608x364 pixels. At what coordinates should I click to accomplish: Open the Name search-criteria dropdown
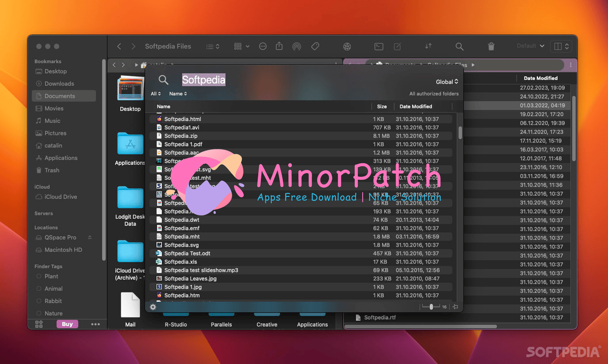pos(178,94)
